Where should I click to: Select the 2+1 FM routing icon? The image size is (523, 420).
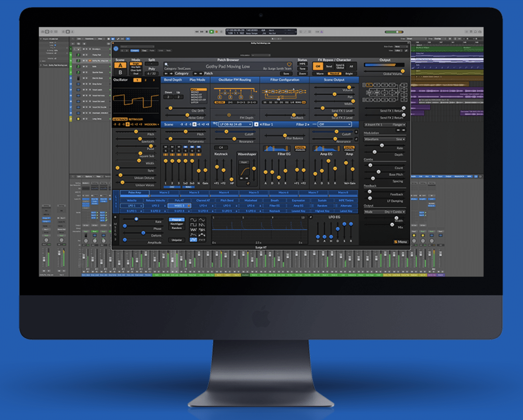coord(230,102)
